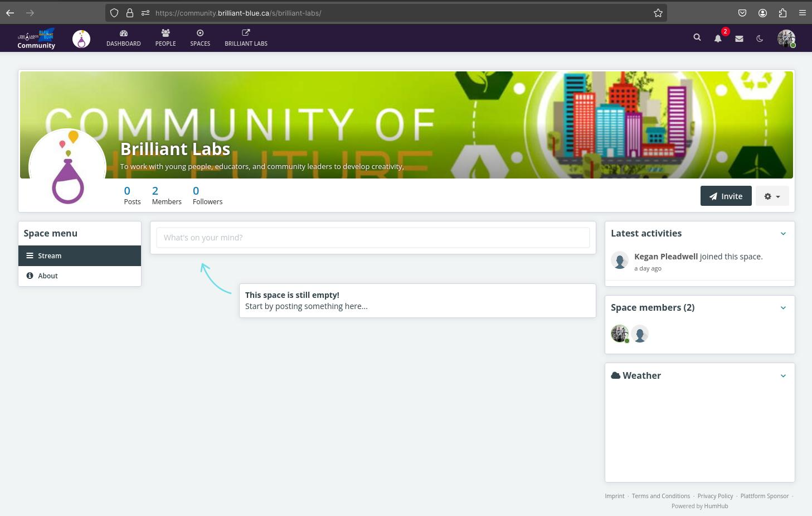Open the Pocket save icon
This screenshot has width=812, height=516.
point(742,13)
